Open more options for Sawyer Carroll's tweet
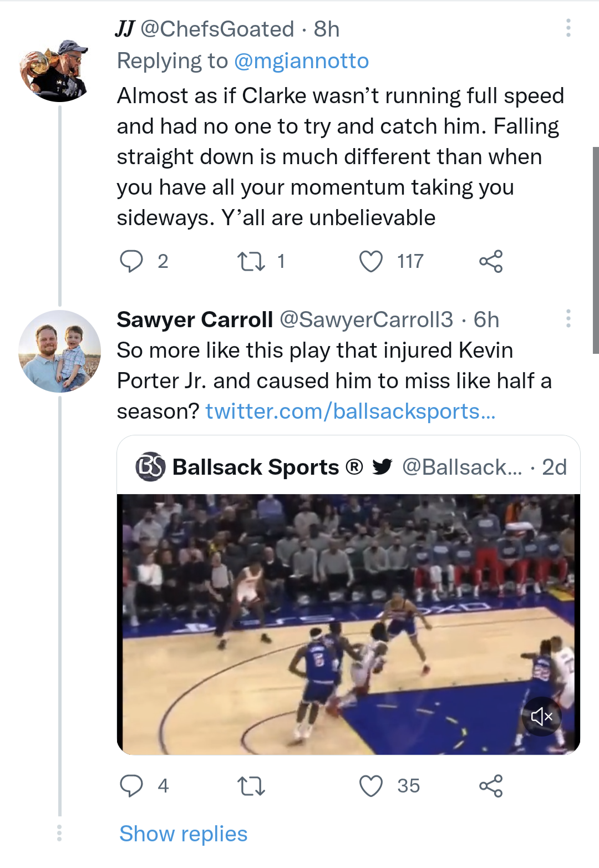The image size is (599, 868). (568, 318)
